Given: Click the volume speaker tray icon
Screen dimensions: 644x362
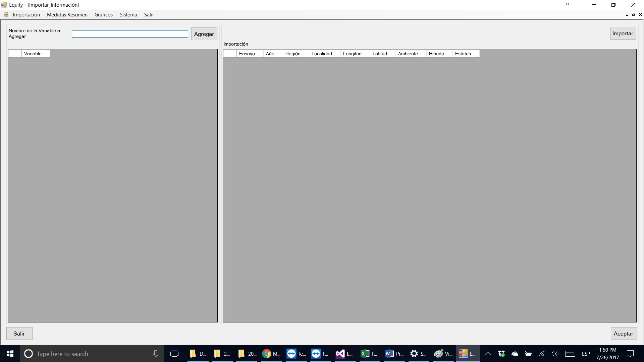Looking at the screenshot, I should tap(555, 354).
